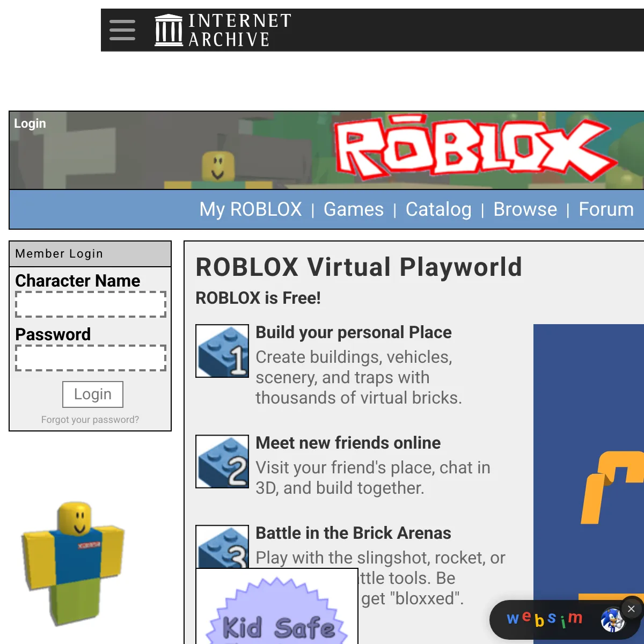This screenshot has height=644, width=644.
Task: Close the websim overlay
Action: (x=631, y=609)
